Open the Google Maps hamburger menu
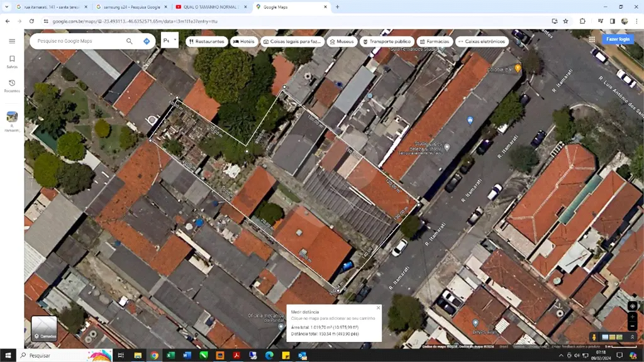 12,41
